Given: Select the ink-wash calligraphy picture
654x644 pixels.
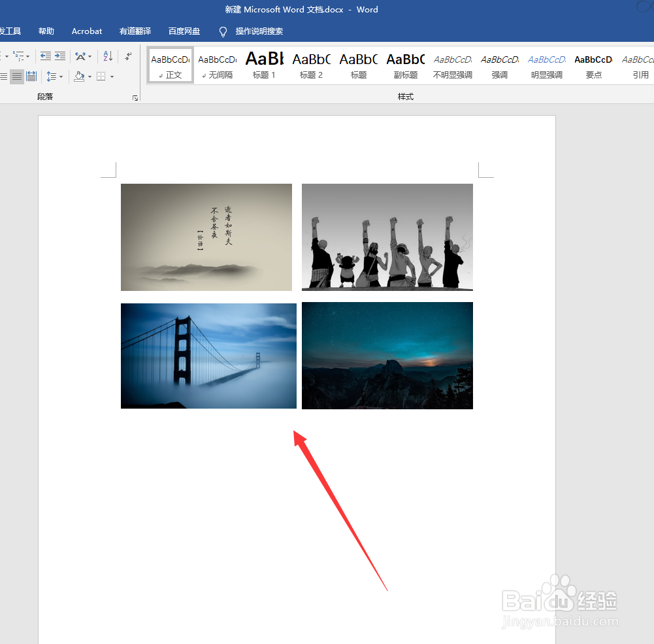Looking at the screenshot, I should [206, 237].
